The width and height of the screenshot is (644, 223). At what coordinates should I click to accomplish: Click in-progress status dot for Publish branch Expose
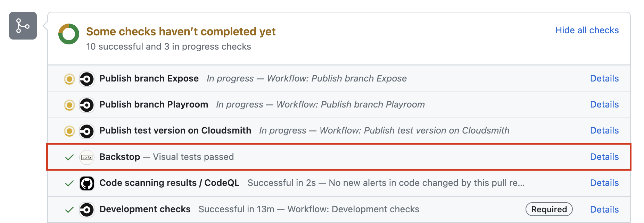[69, 79]
